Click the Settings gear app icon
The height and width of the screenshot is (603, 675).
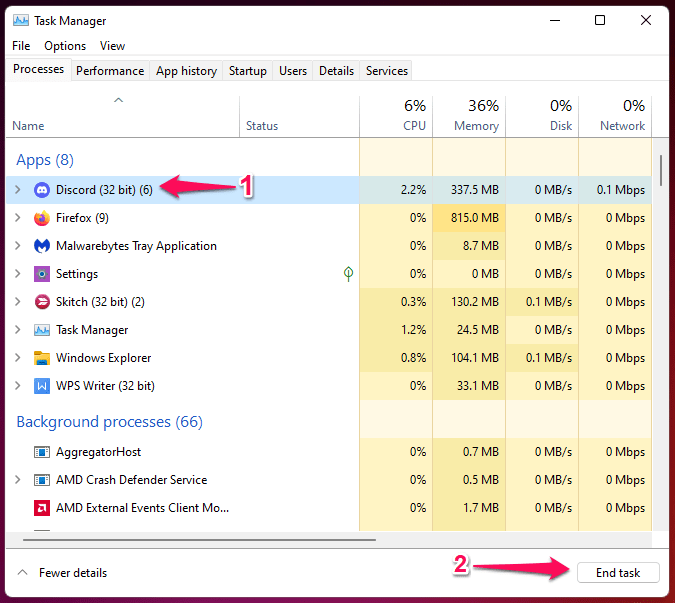(x=42, y=274)
